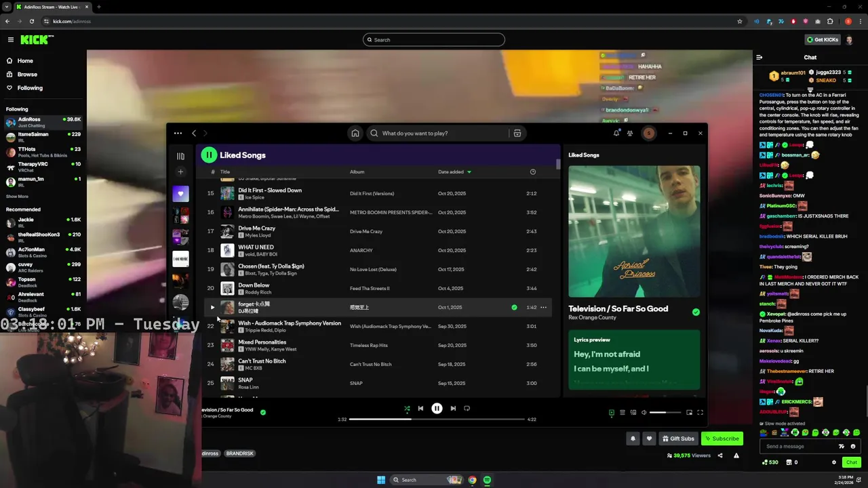Collapse the Kick chat panel

(759, 58)
